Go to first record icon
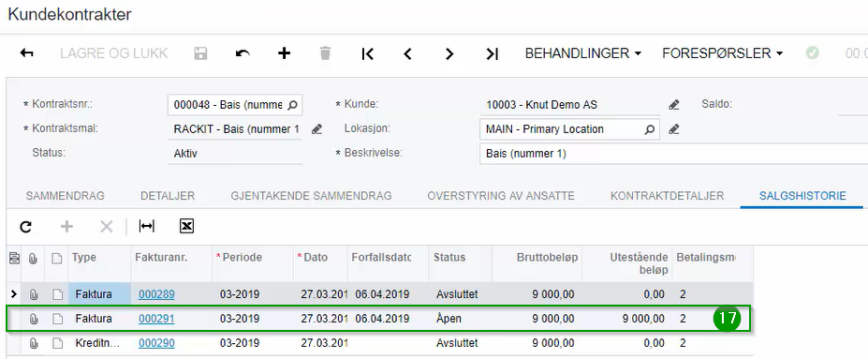This screenshot has height=359, width=868. coord(367,53)
